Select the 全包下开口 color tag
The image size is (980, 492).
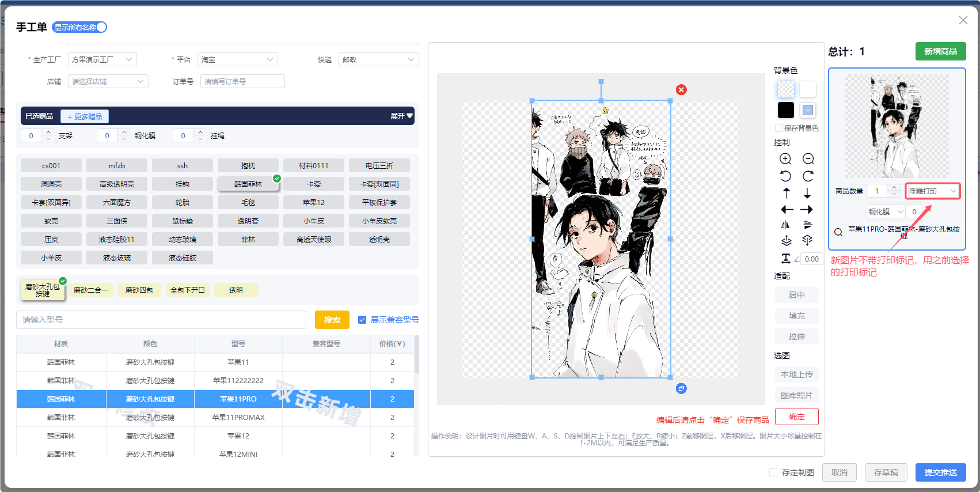pyautogui.click(x=188, y=290)
